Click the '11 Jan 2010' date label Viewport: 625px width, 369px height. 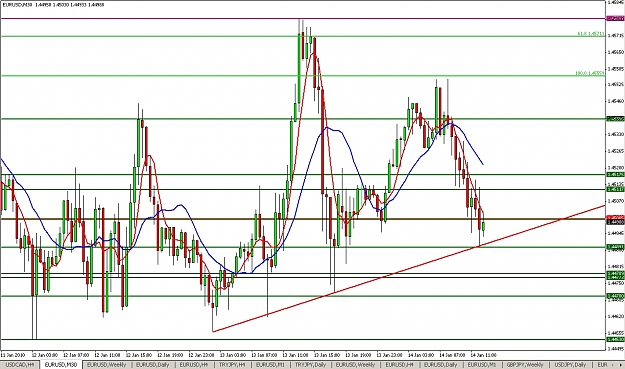[12, 355]
